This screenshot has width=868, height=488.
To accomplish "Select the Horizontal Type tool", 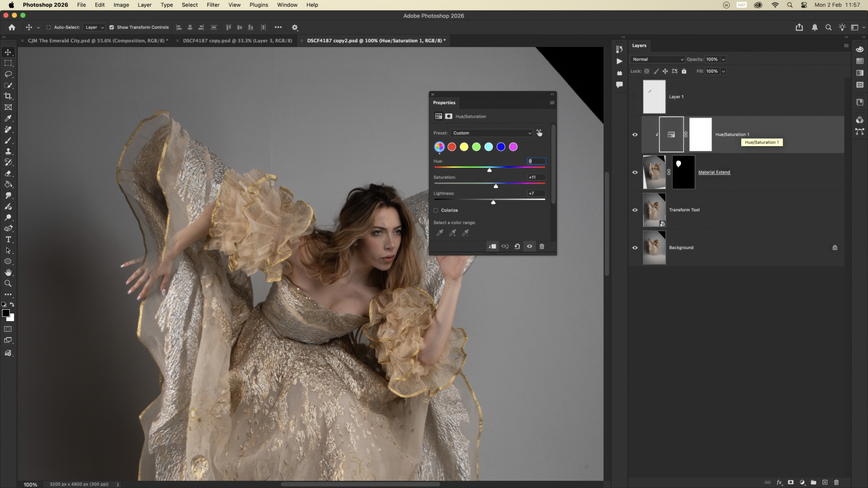I will [8, 239].
